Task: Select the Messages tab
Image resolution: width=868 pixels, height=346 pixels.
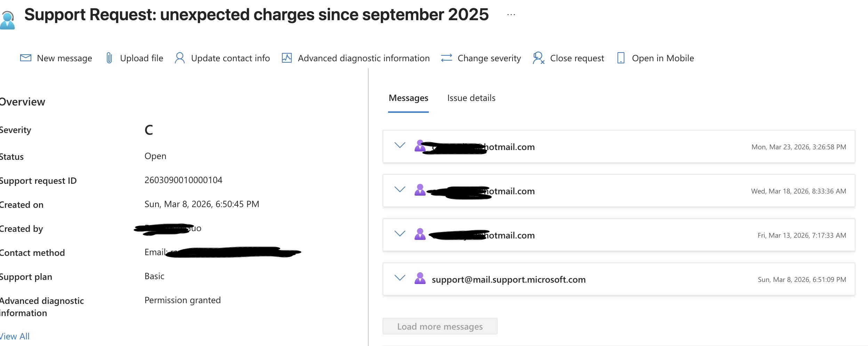Action: coord(408,98)
